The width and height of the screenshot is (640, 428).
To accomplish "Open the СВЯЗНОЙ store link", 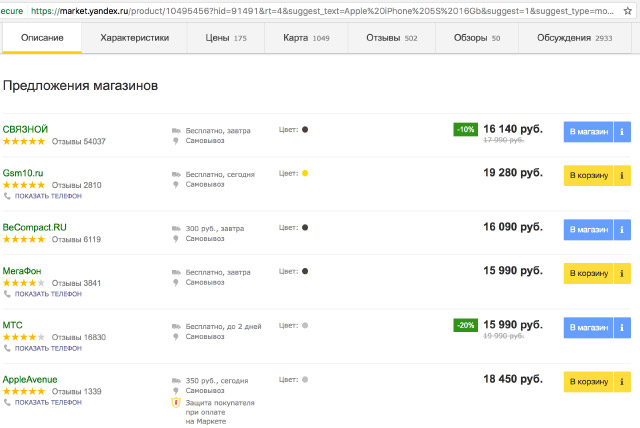I will coord(25,129).
